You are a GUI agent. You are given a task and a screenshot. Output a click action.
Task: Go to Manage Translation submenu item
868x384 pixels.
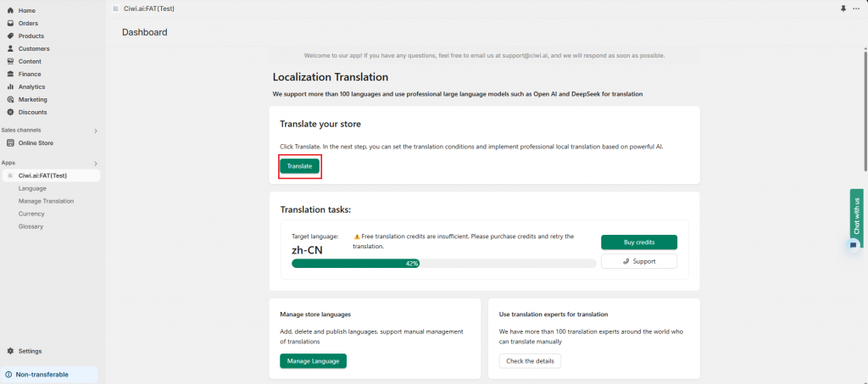pos(46,201)
